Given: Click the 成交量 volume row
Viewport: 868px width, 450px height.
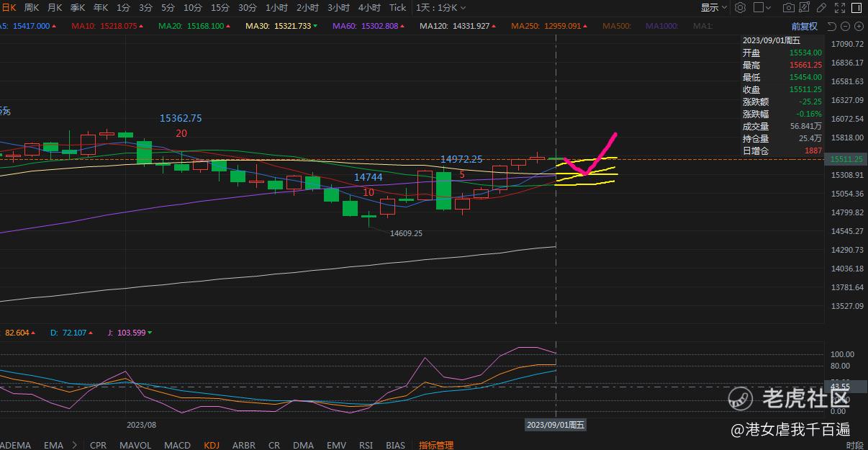Looking at the screenshot, I should [x=782, y=126].
